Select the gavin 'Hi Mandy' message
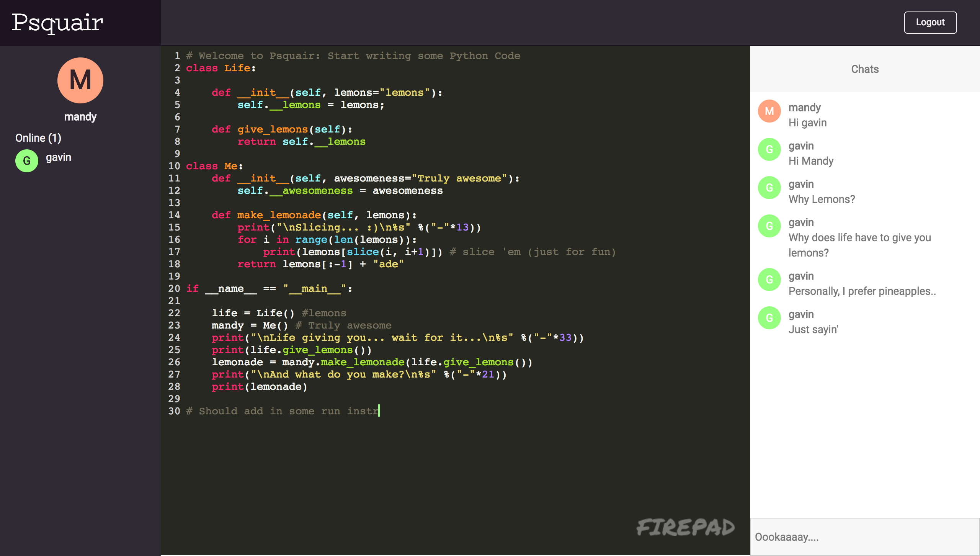Screen dimensions: 980x556 point(865,153)
